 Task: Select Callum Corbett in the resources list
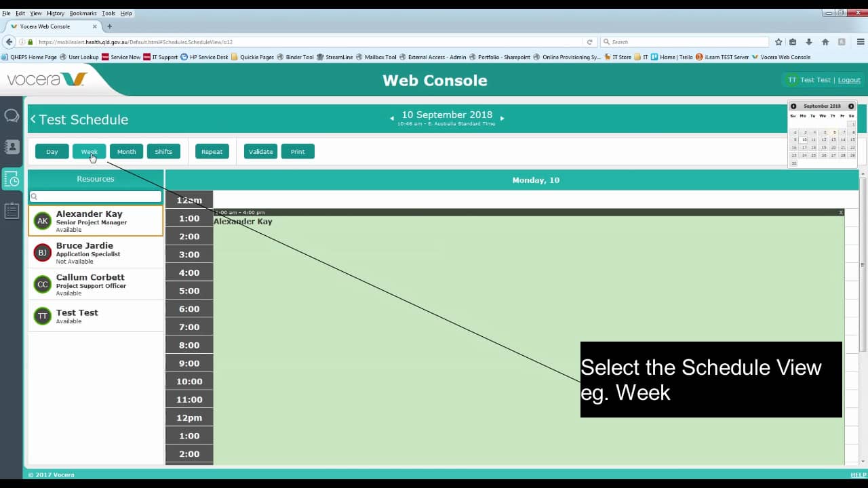click(96, 285)
